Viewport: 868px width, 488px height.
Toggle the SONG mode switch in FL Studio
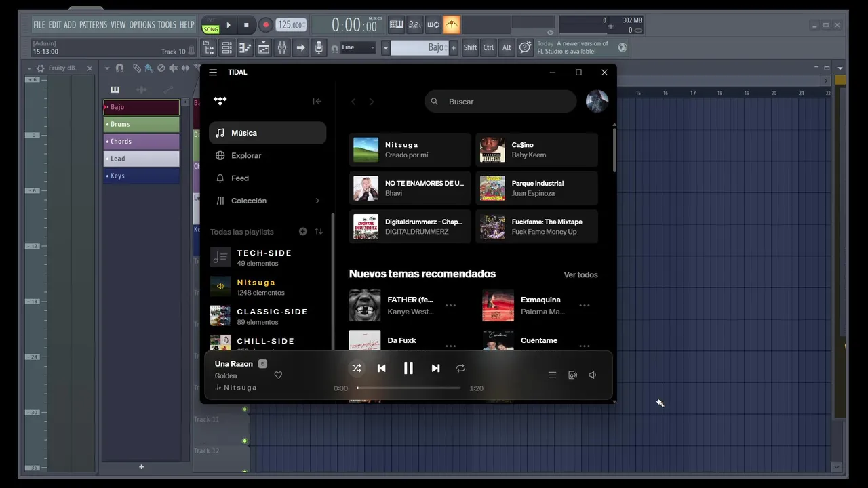(211, 29)
